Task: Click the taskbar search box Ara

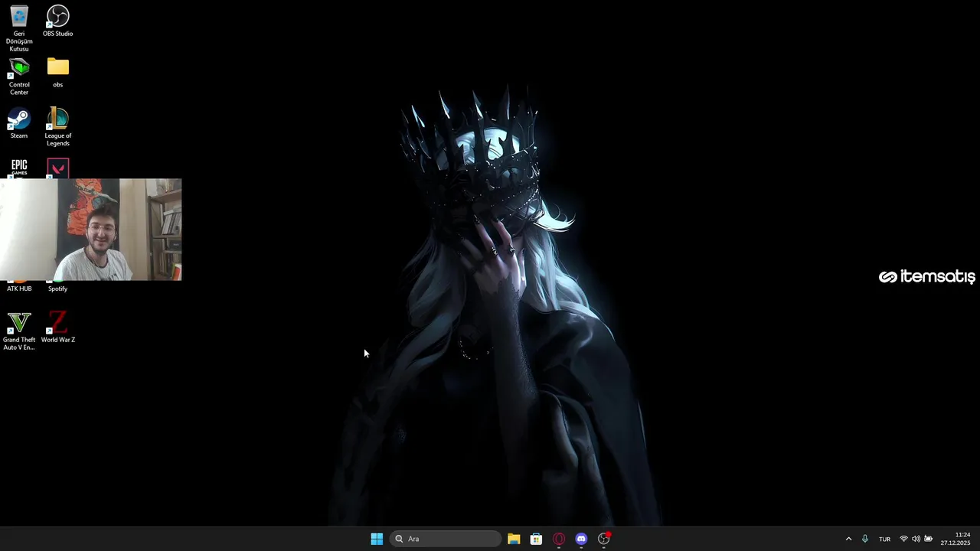Action: pyautogui.click(x=446, y=539)
